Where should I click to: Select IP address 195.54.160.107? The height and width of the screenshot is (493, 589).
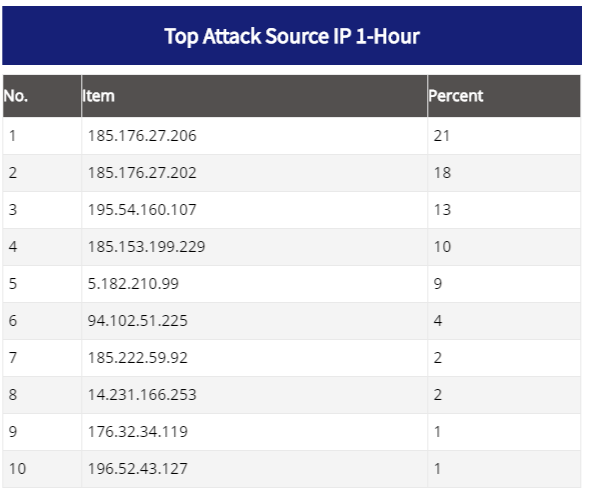coord(142,210)
